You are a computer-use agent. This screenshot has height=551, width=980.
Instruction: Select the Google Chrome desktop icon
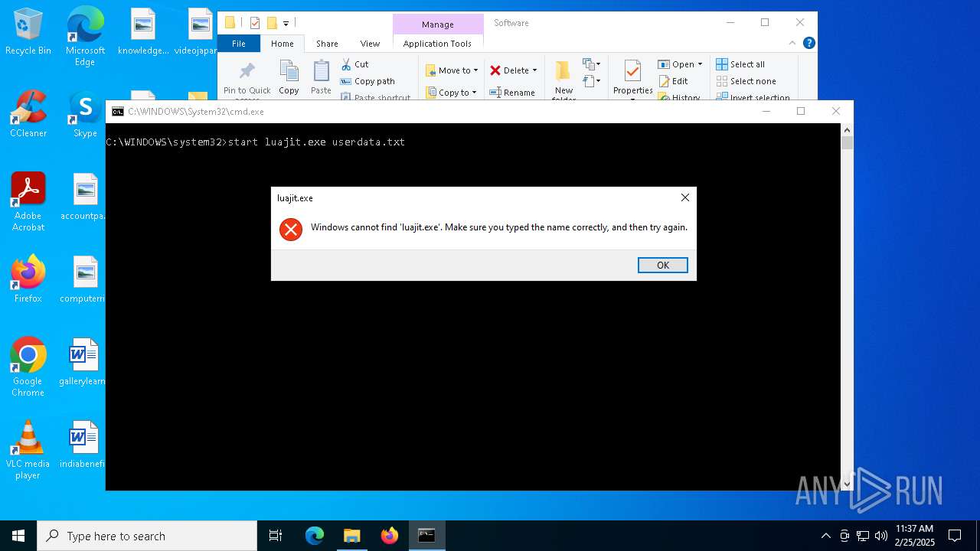(x=28, y=367)
